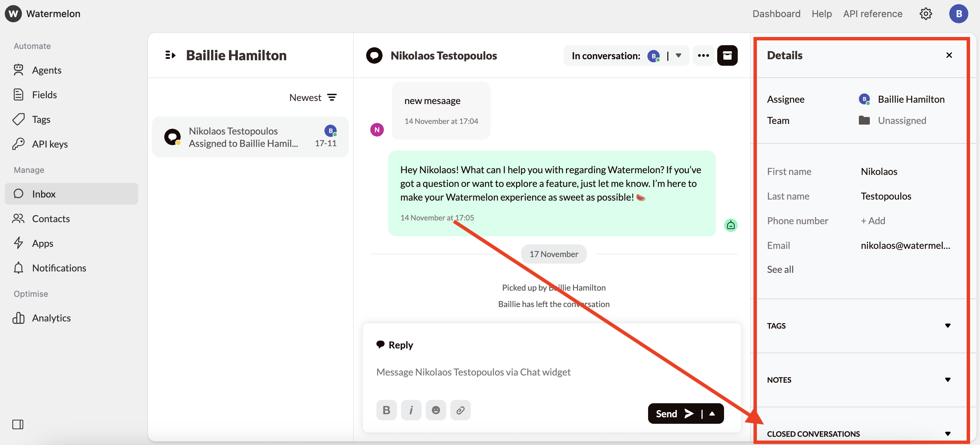980x445 pixels.
Task: Open Contacts in the sidebar
Action: [x=51, y=218]
